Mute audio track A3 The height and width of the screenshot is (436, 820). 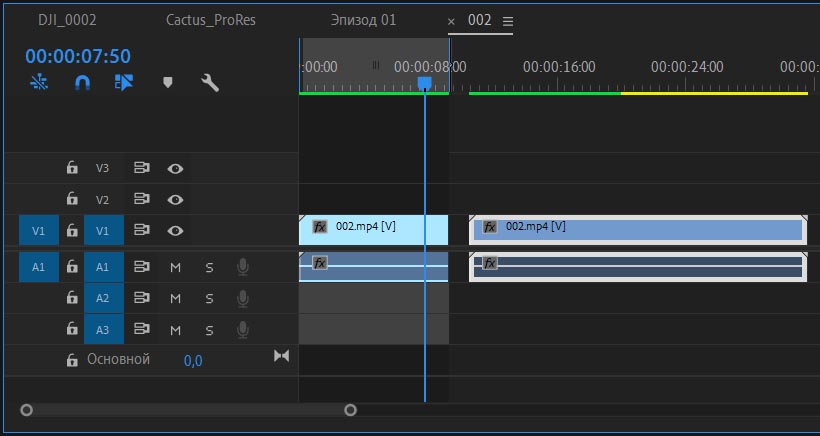[x=175, y=330]
